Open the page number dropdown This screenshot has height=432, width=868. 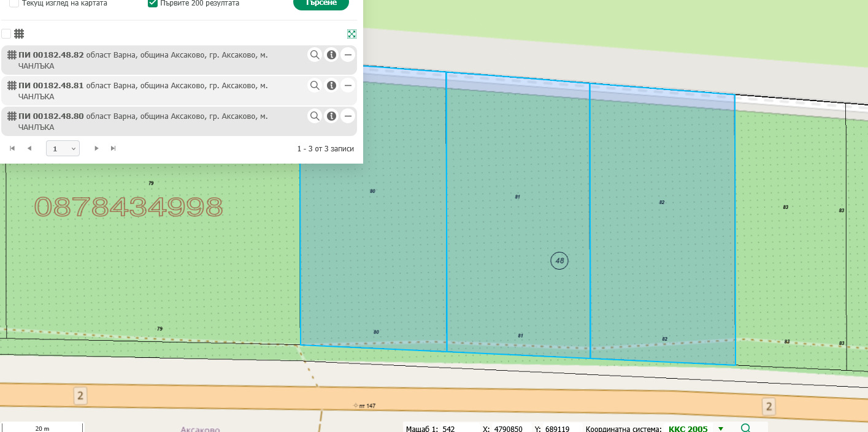63,148
